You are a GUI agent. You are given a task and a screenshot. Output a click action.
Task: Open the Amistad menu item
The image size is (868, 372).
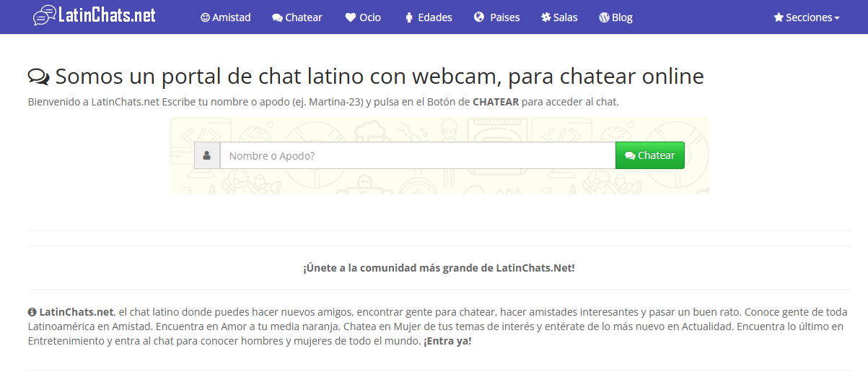click(226, 17)
